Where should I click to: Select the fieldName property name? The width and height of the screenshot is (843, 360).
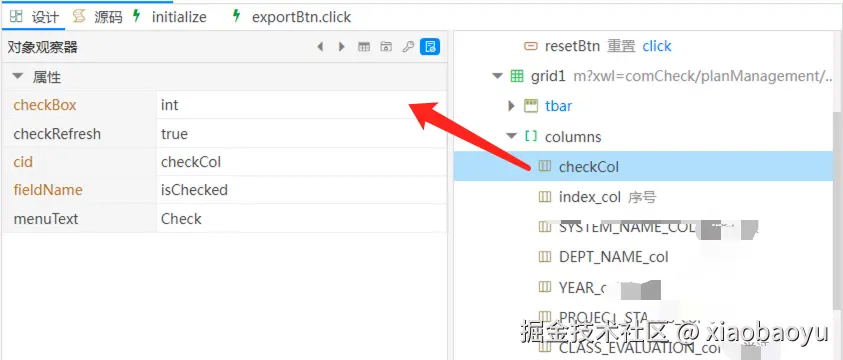[48, 190]
